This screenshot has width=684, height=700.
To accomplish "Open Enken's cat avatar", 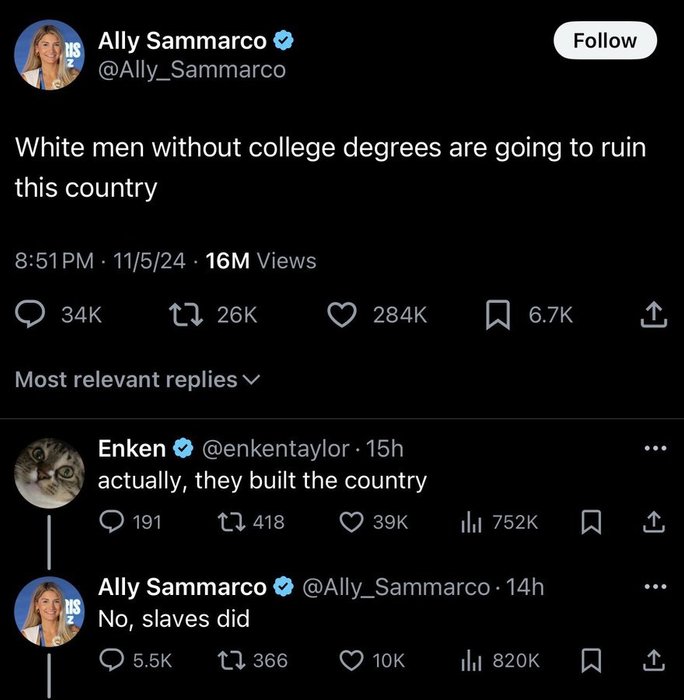I will (48, 473).
